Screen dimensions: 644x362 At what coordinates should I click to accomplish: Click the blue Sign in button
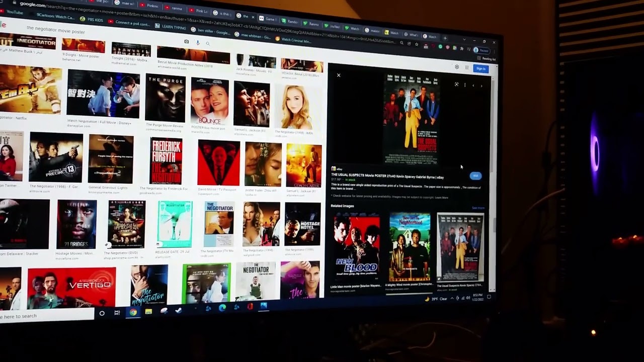coord(481,69)
